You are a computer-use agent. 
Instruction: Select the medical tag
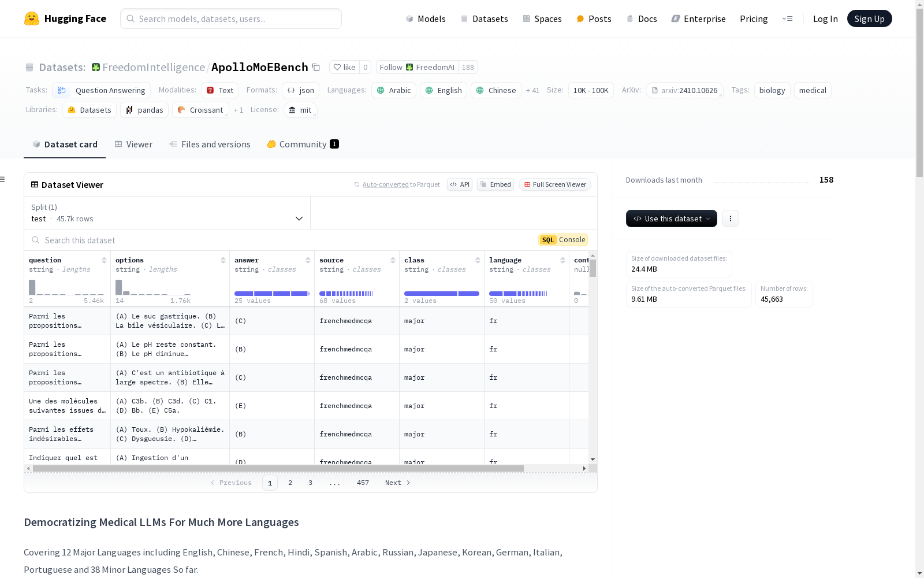(813, 90)
